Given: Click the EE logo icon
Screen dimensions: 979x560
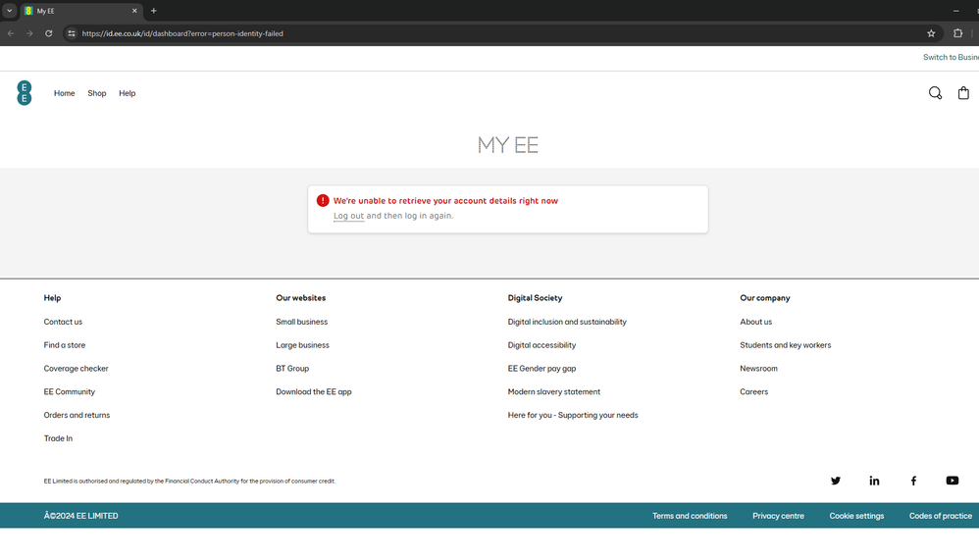Looking at the screenshot, I should (25, 93).
